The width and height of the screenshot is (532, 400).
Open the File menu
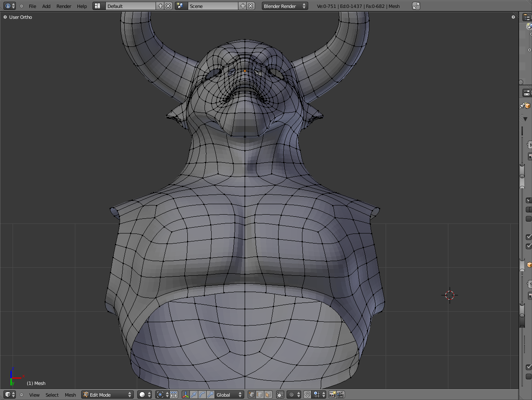(32, 6)
